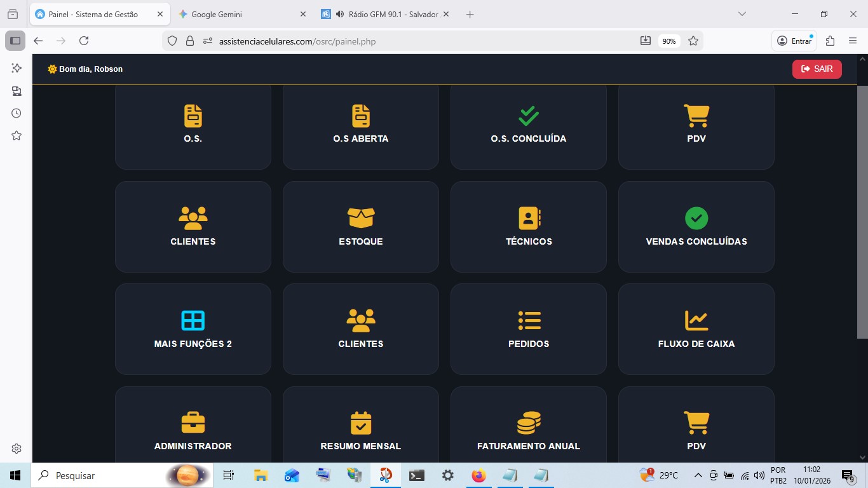Toggle the Firefox sidebar panel button
The height and width of the screenshot is (488, 868).
15,41
